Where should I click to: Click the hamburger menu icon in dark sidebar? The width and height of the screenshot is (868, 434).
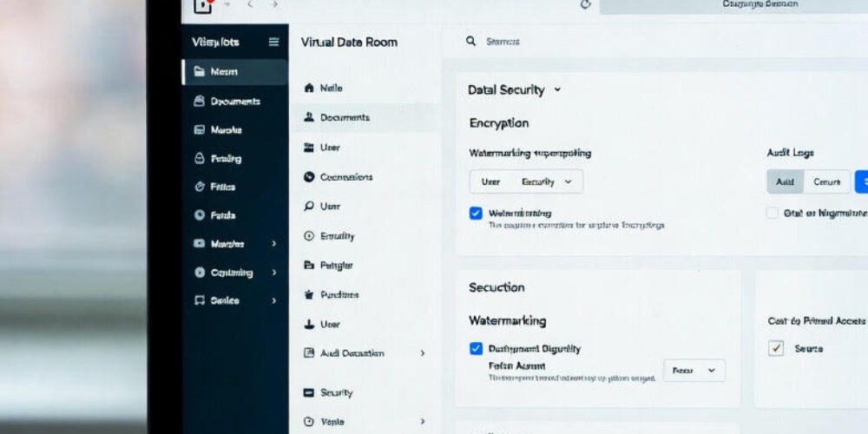[x=273, y=42]
